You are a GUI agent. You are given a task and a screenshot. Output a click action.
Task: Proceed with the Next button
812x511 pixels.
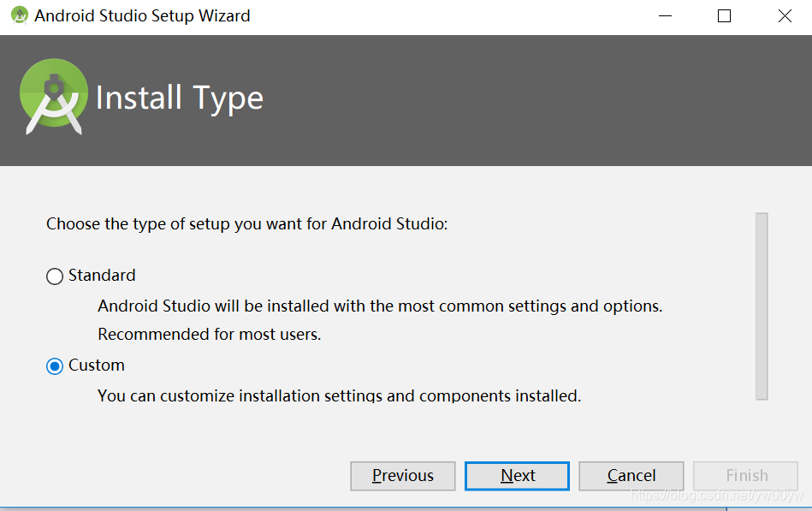point(517,475)
